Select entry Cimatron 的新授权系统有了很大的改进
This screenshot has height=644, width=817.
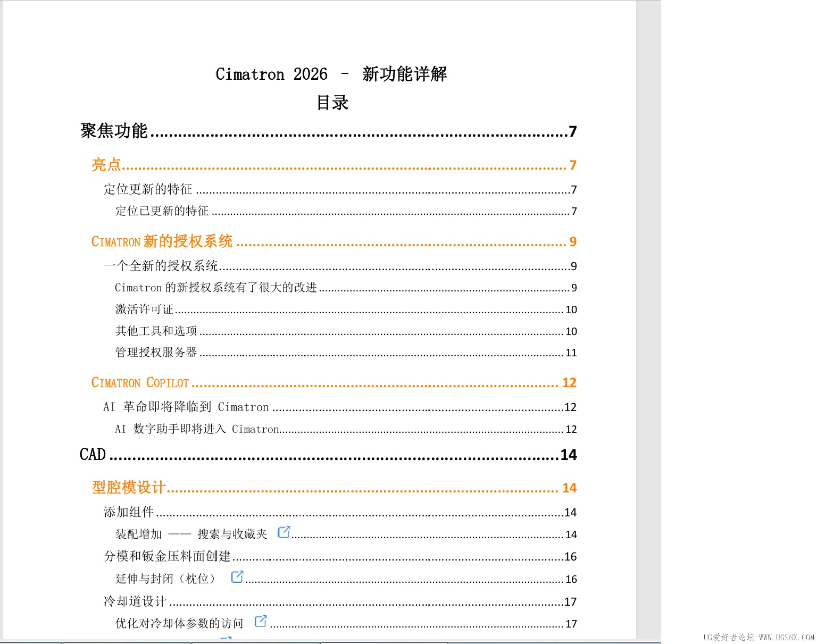(346, 288)
